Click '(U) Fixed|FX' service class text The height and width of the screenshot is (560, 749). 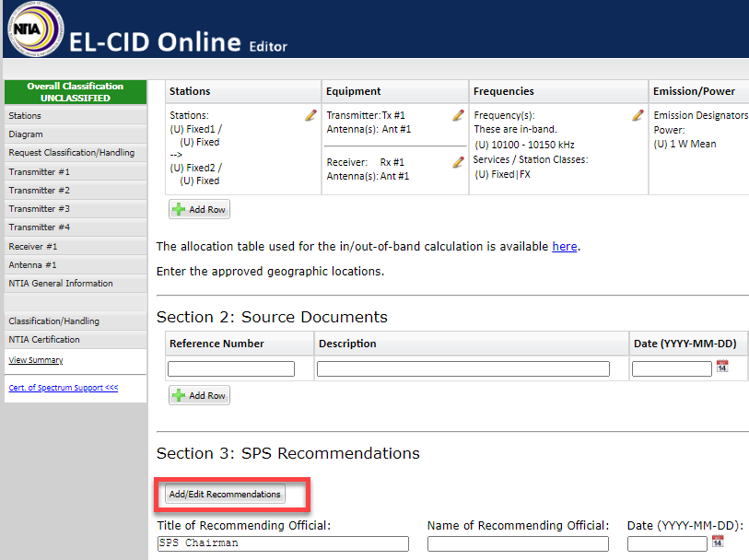[x=502, y=174]
